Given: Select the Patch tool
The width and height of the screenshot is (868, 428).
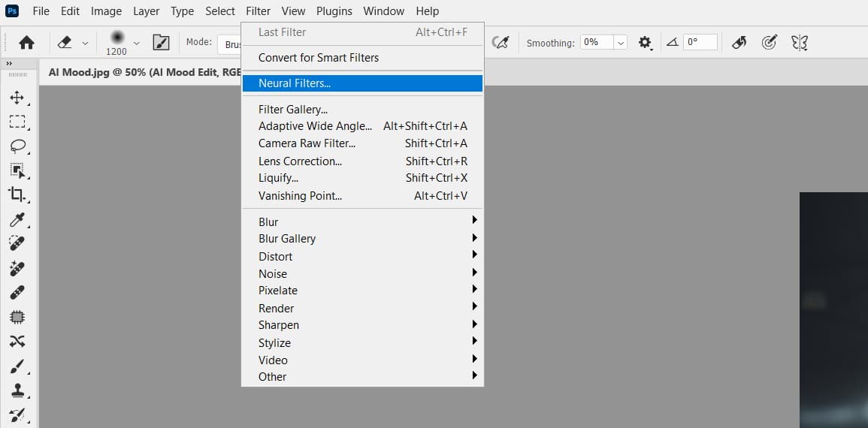Looking at the screenshot, I should (x=17, y=317).
